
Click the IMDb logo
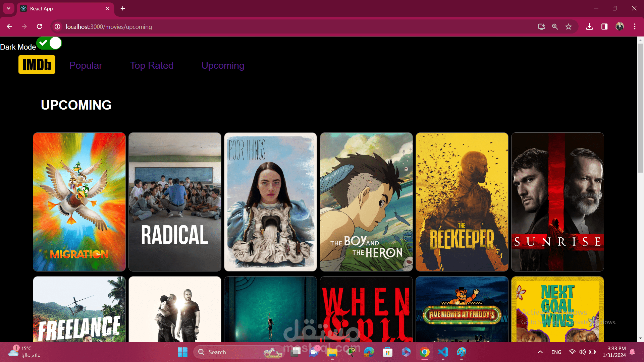pos(37,65)
